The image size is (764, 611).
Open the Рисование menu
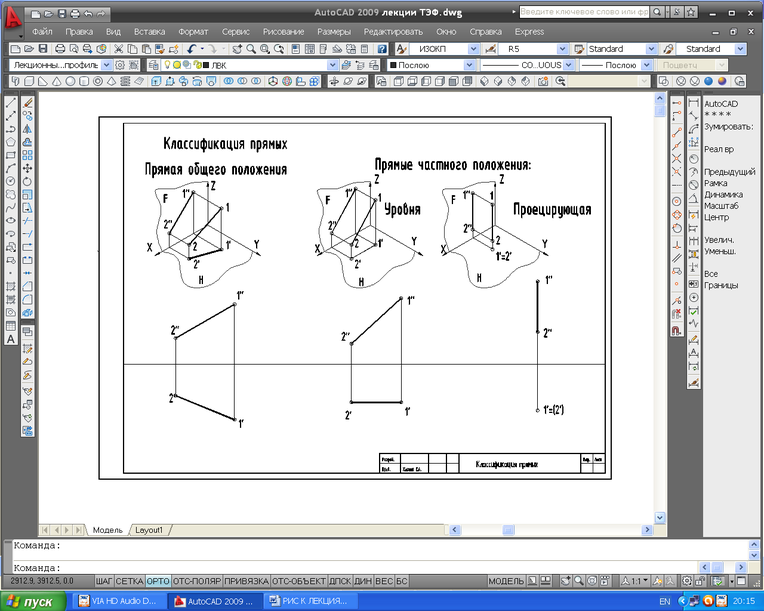pos(283,32)
